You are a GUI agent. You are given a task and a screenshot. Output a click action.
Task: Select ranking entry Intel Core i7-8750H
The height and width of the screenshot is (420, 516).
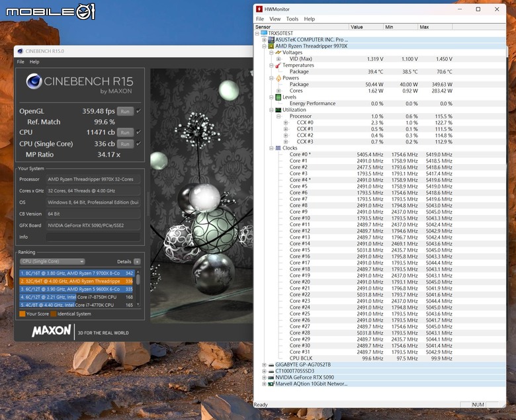[x=77, y=297]
